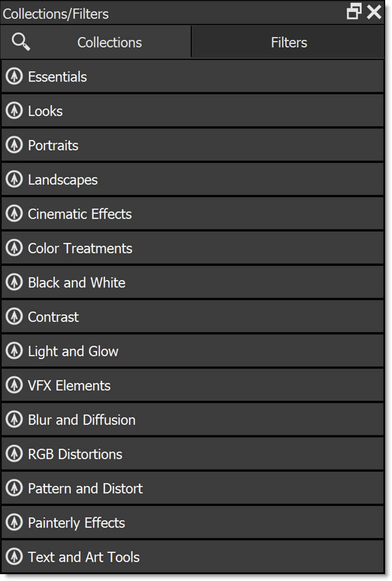Viewport: 392px width, 581px height.
Task: Switch to the Collections tab
Action: [x=109, y=42]
